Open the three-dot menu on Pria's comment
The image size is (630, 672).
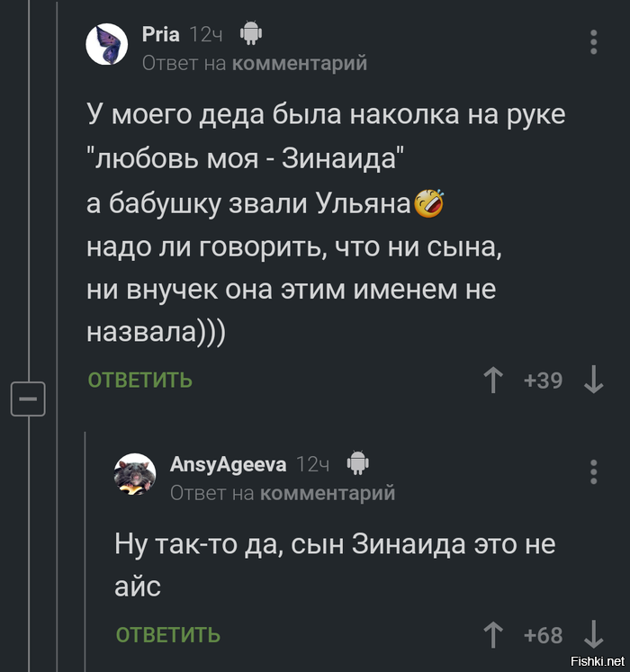tap(594, 42)
